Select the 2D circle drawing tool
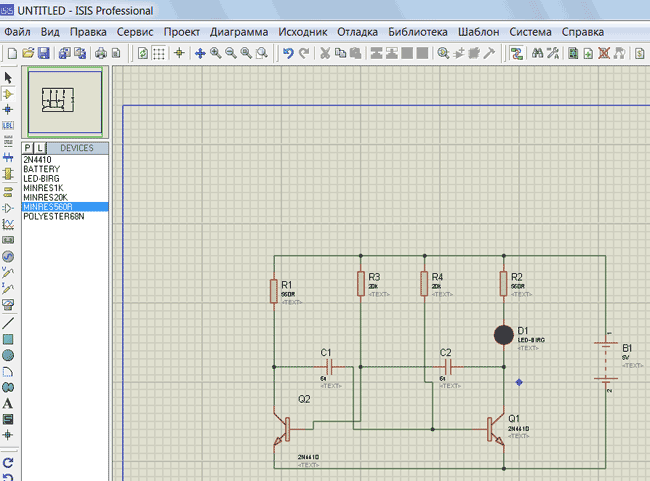650x481 pixels. click(x=8, y=355)
